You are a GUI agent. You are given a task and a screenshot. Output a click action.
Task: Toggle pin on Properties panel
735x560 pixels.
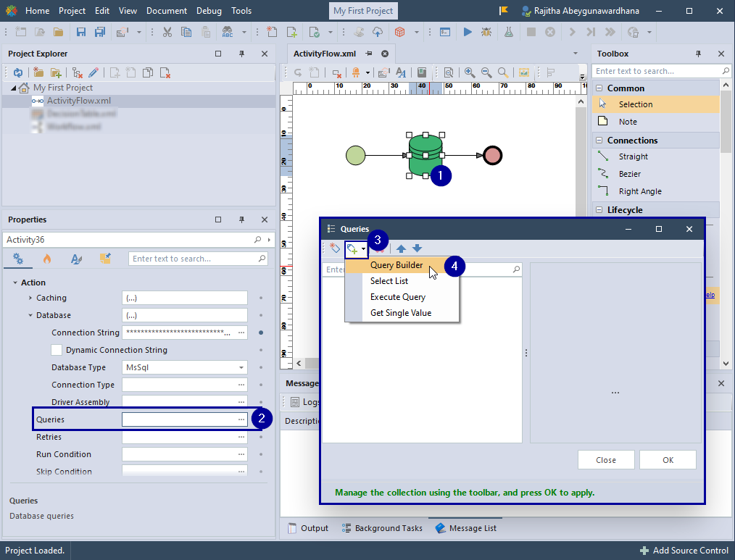pos(241,220)
